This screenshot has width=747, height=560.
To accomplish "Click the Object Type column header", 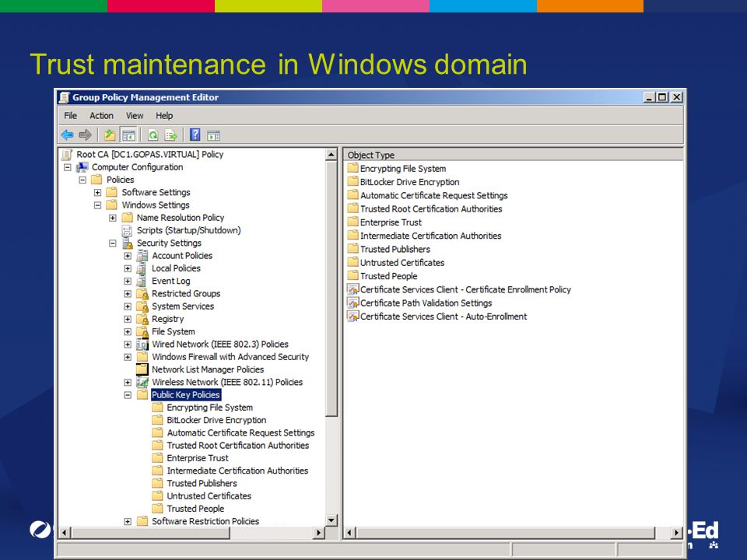I will (513, 155).
